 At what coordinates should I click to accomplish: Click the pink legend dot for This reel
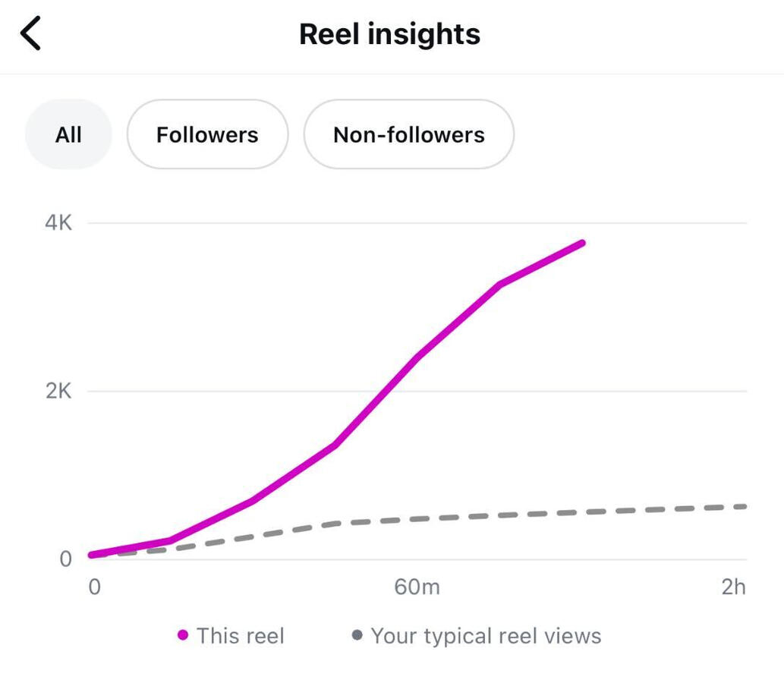182,635
